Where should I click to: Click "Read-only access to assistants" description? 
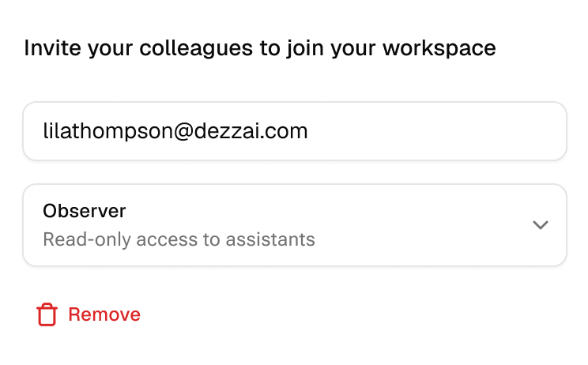pyautogui.click(x=179, y=239)
